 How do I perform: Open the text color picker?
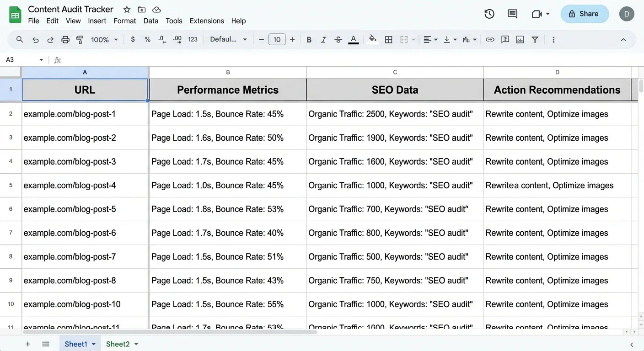(353, 40)
